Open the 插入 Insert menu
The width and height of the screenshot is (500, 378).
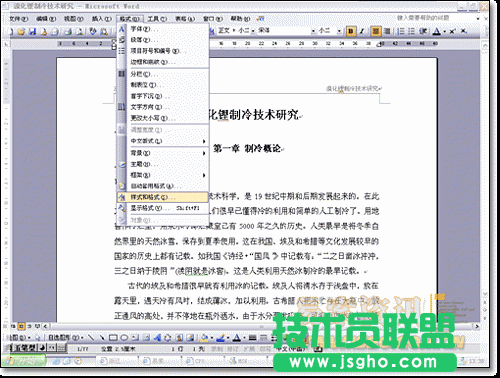(102, 19)
